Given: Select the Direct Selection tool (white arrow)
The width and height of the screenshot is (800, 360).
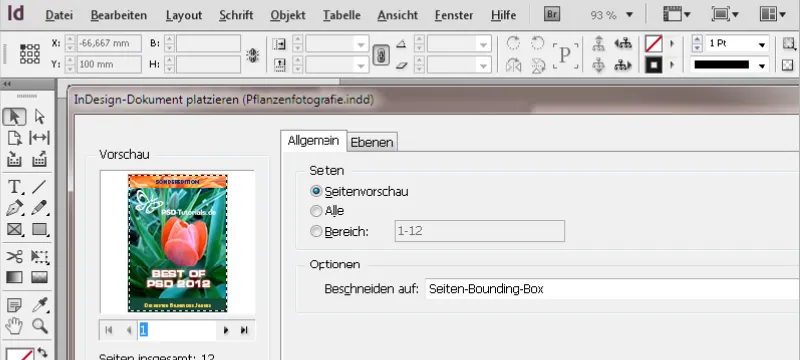Looking at the screenshot, I should (x=39, y=117).
